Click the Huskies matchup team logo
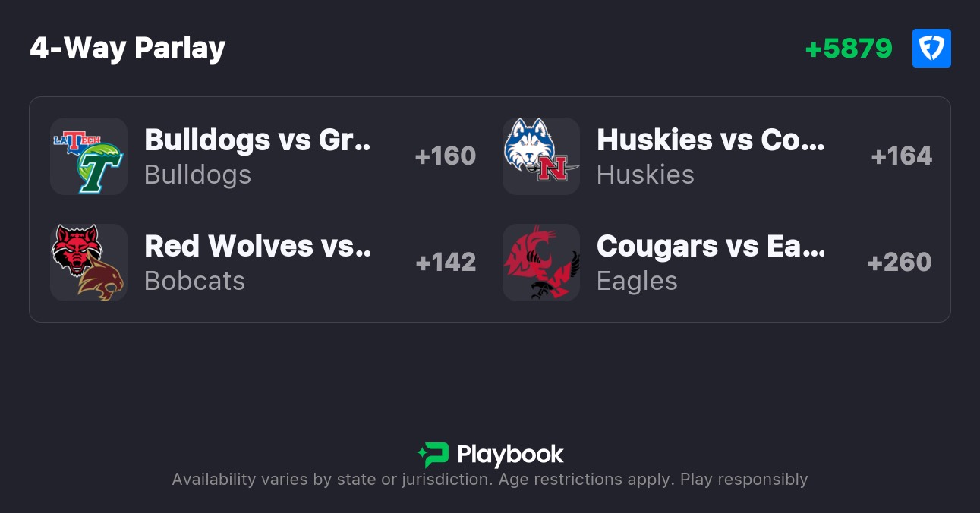 tap(541, 156)
